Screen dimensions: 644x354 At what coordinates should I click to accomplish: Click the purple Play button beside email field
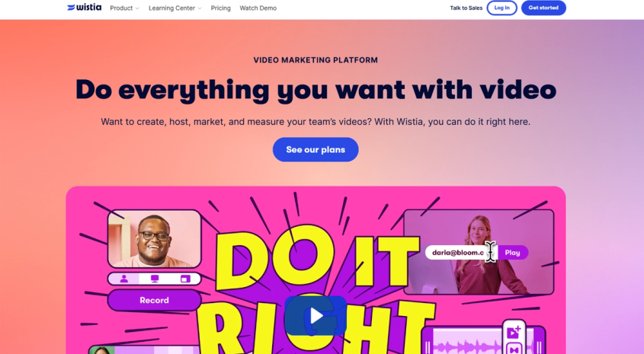513,253
